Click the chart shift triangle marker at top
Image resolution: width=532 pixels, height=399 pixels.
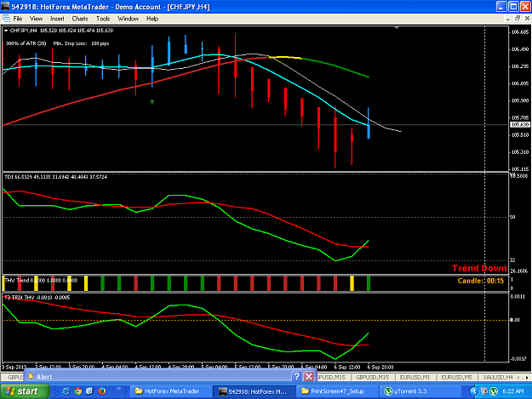(x=397, y=27)
